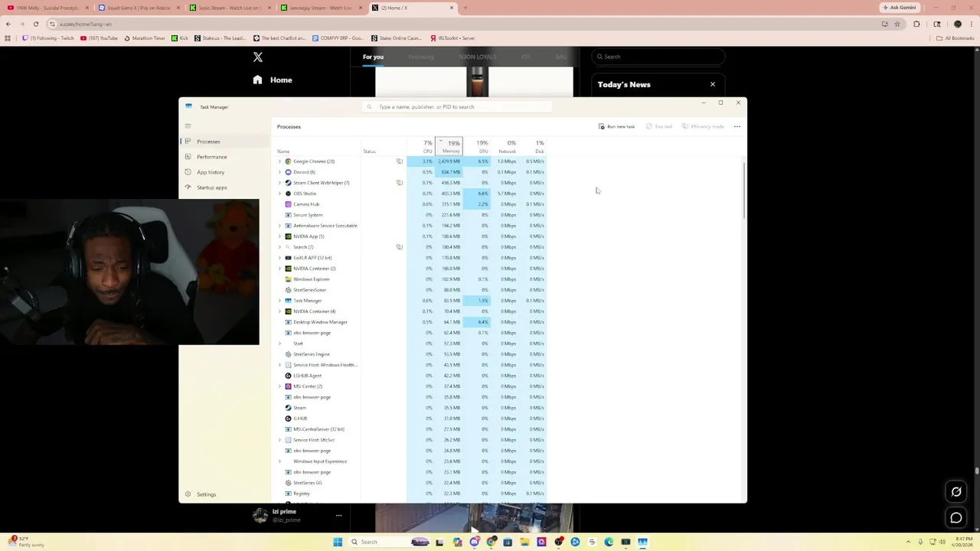Click the Efficiency mode button
The height and width of the screenshot is (551, 980).
[703, 126]
